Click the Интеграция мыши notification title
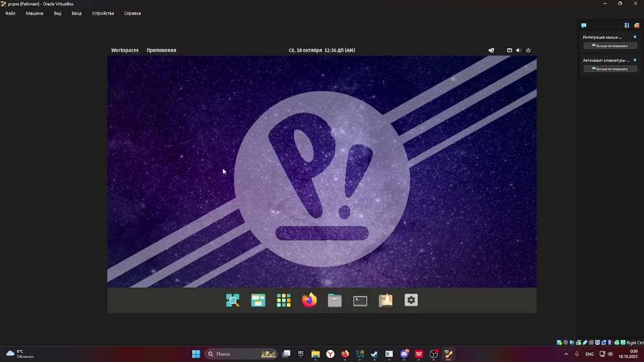Screen dimensions: 644x362 [x=602, y=37]
